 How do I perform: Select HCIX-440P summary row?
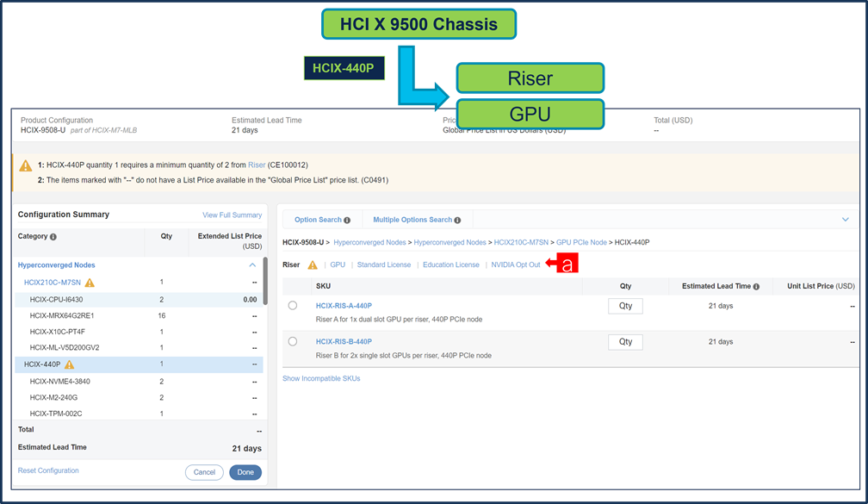tap(139, 364)
